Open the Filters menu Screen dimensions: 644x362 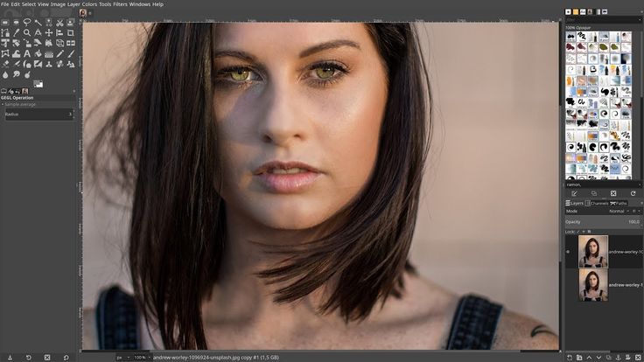coord(120,4)
